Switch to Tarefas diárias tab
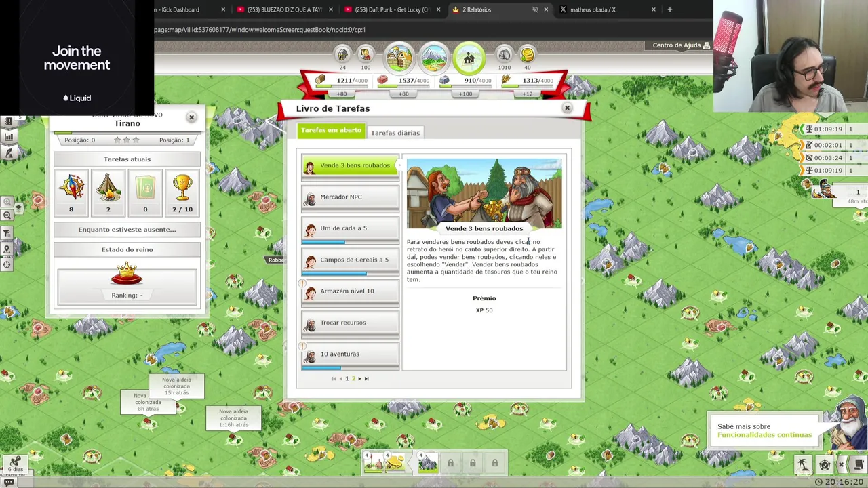868x488 pixels. pyautogui.click(x=395, y=133)
